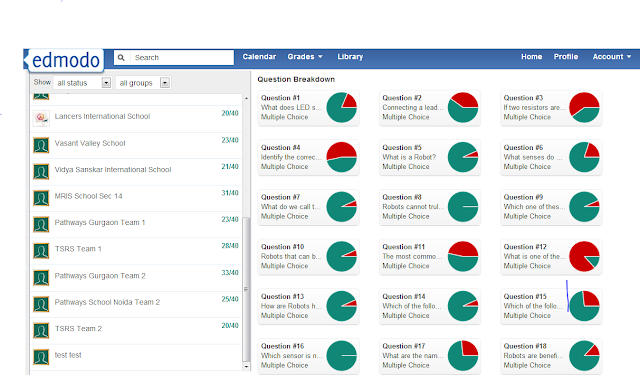Viewport: 640px width, 375px height.
Task: Open the Grades menu
Action: click(x=305, y=57)
